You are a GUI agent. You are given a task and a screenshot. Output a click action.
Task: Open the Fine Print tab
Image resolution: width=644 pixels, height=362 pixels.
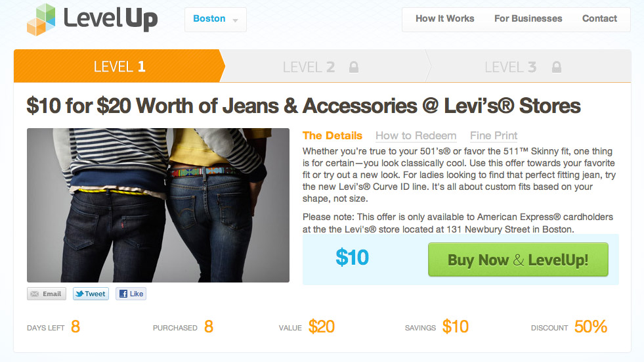494,135
